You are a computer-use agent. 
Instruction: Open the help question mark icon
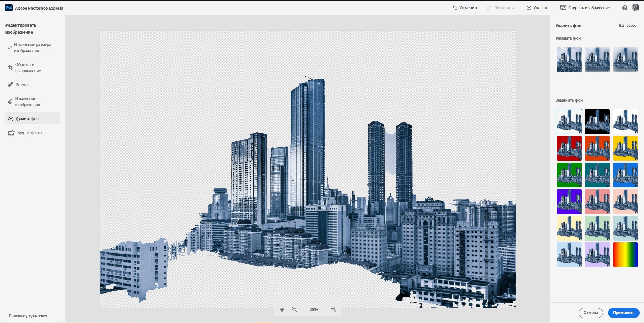[x=624, y=8]
